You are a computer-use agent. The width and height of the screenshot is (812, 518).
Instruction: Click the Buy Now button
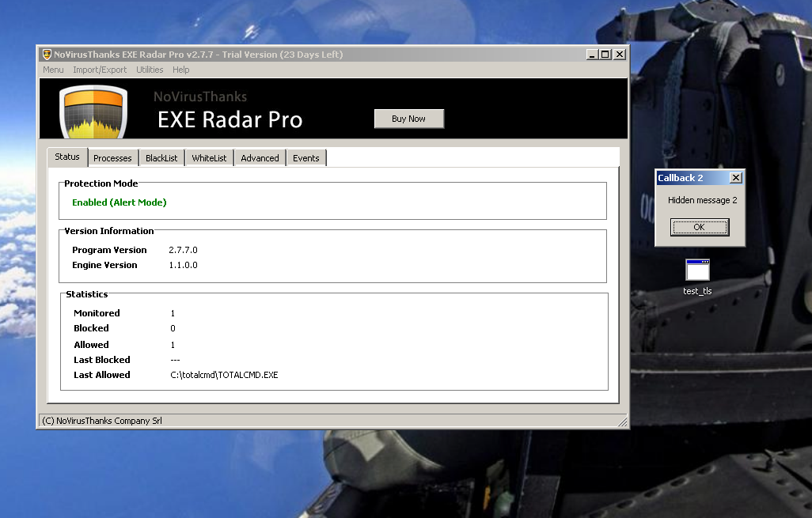[408, 119]
